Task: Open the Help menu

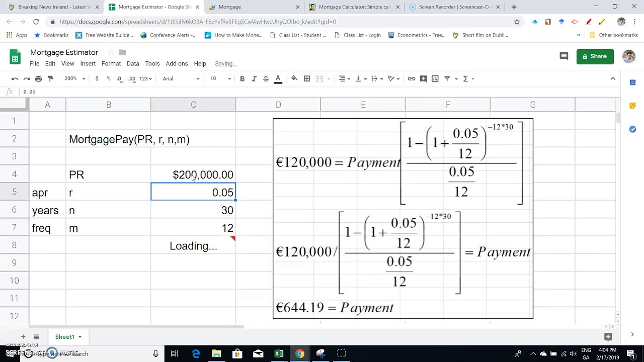Action: [x=200, y=63]
